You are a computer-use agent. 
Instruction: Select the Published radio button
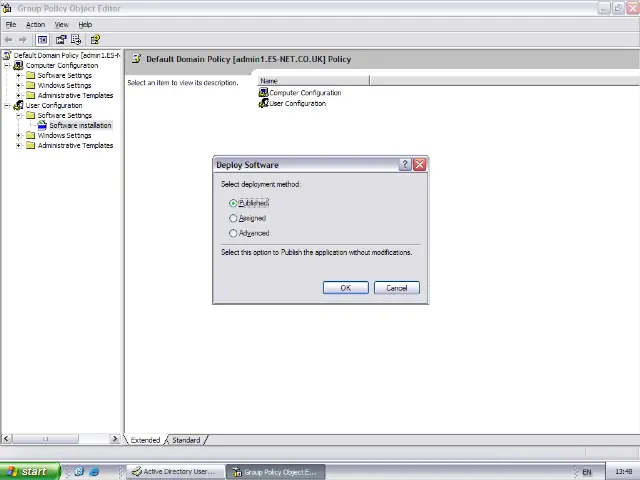pos(233,203)
